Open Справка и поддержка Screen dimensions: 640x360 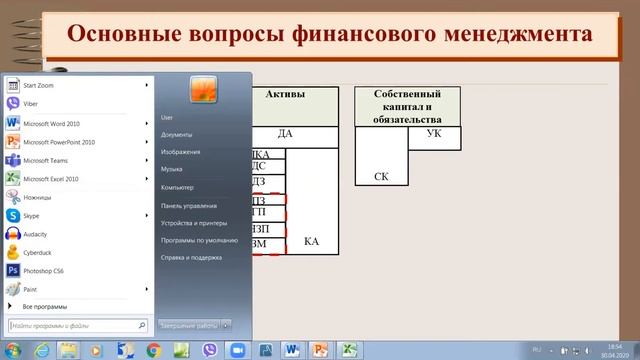click(191, 258)
